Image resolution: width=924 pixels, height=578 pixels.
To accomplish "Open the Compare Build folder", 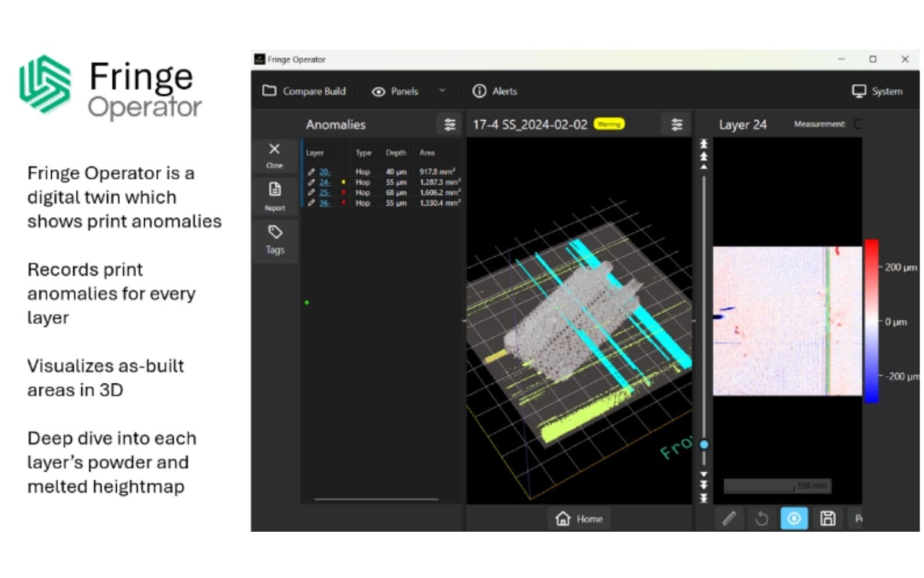I will tap(304, 91).
